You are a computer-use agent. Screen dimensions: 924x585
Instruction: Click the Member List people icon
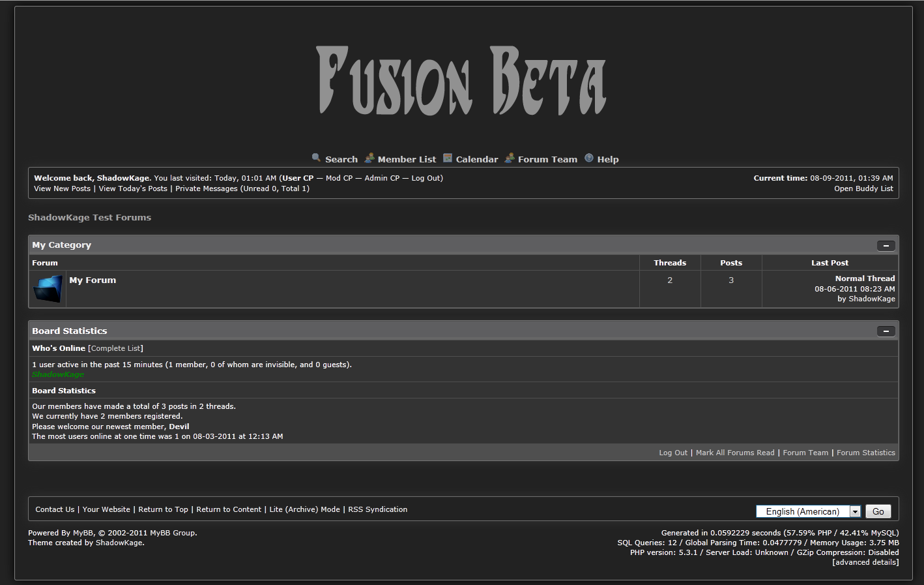pos(369,158)
